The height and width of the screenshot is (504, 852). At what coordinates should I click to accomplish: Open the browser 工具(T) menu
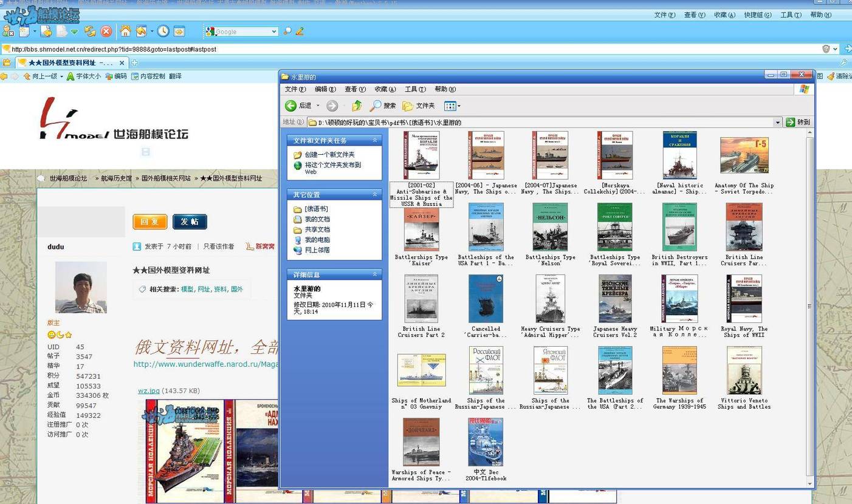791,15
